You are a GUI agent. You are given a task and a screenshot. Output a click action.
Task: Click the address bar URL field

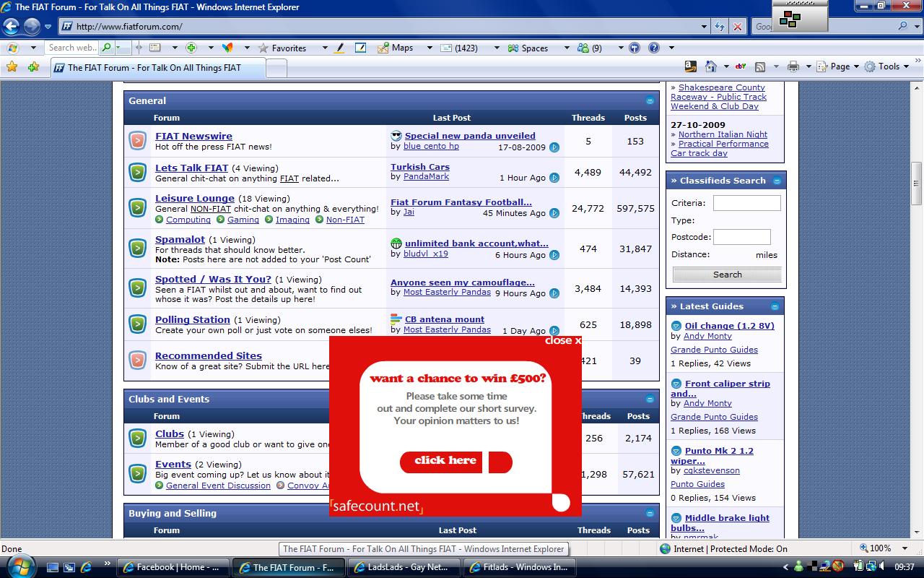coord(383,27)
